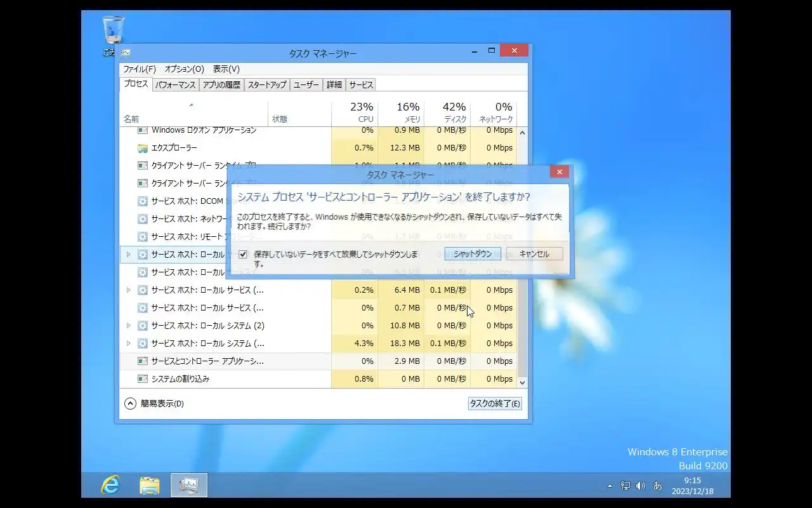Click gear icon of ローカル システム (2) row

143,326
